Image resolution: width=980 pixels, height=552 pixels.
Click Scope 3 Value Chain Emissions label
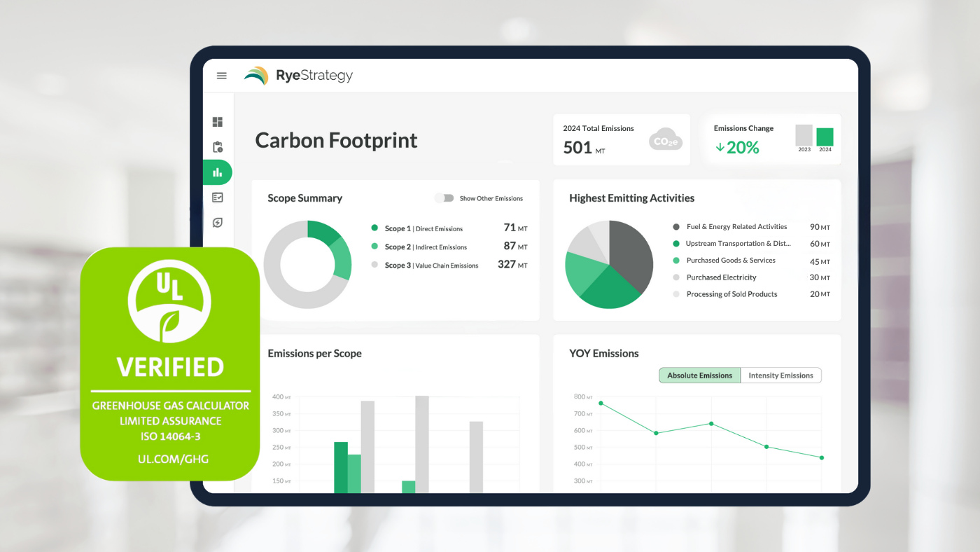point(432,265)
